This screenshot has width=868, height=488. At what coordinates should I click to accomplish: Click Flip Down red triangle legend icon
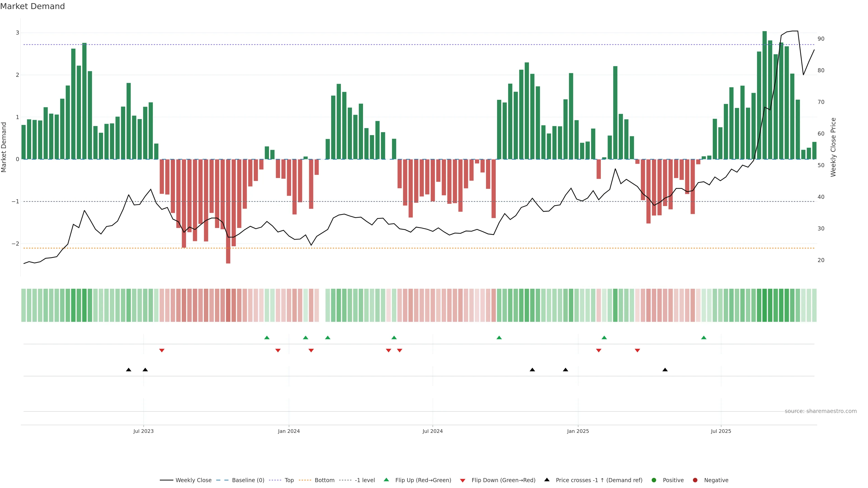click(463, 480)
